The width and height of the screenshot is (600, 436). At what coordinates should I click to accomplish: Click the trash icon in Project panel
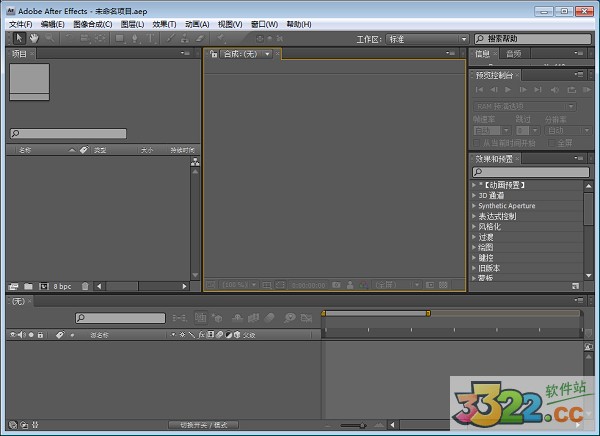coord(85,286)
